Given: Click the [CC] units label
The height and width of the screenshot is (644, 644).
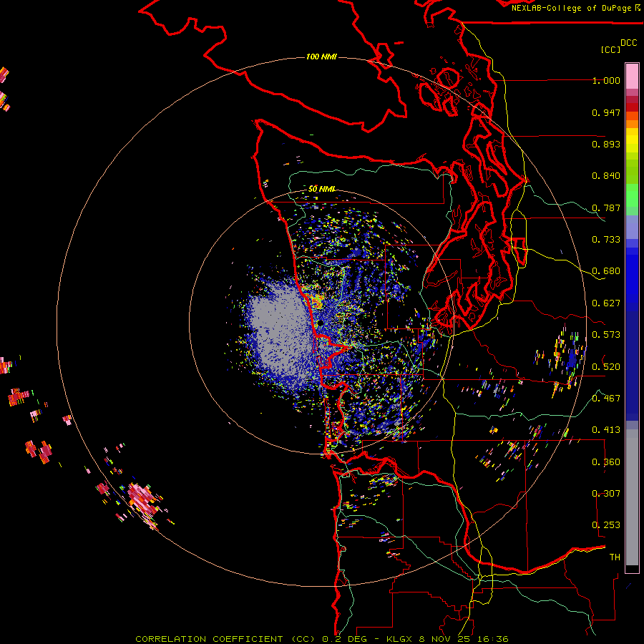Looking at the screenshot, I should (x=610, y=49).
